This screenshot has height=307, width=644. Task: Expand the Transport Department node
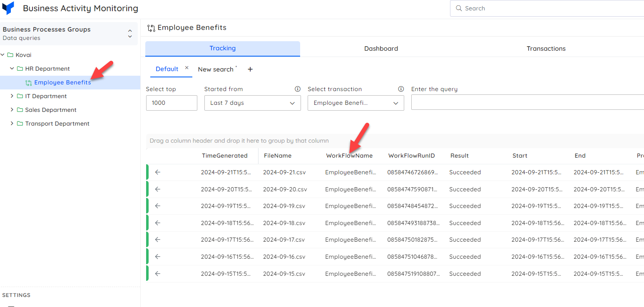click(x=12, y=124)
